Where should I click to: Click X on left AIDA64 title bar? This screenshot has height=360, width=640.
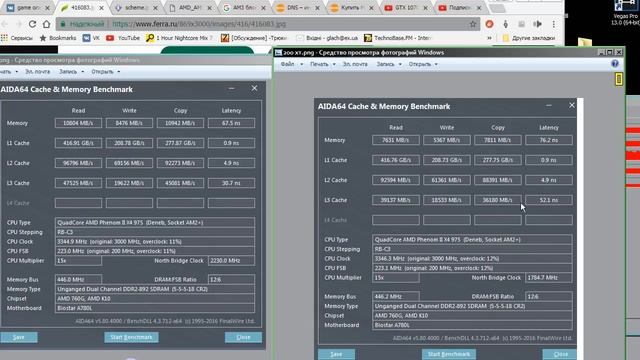pyautogui.click(x=254, y=88)
